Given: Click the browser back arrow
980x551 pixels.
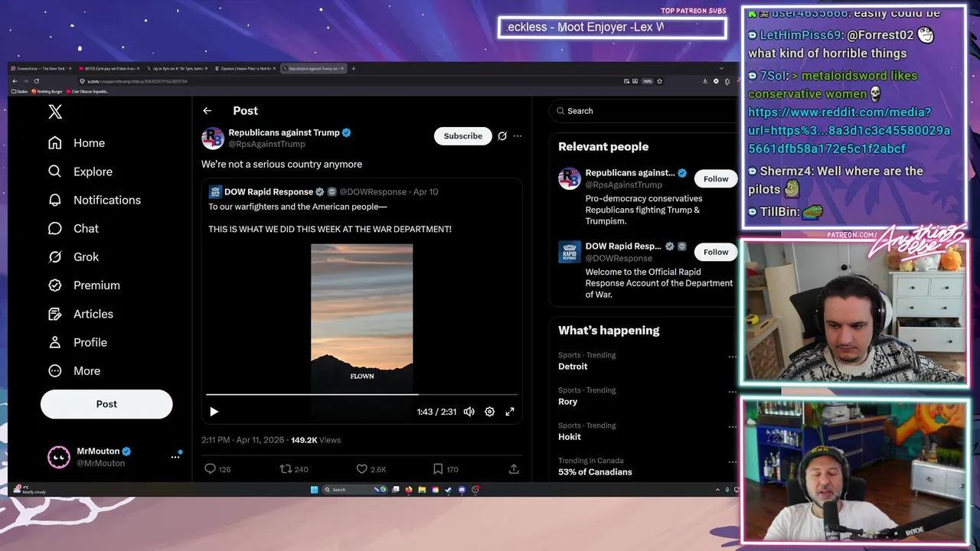Looking at the screenshot, I should click(x=15, y=81).
